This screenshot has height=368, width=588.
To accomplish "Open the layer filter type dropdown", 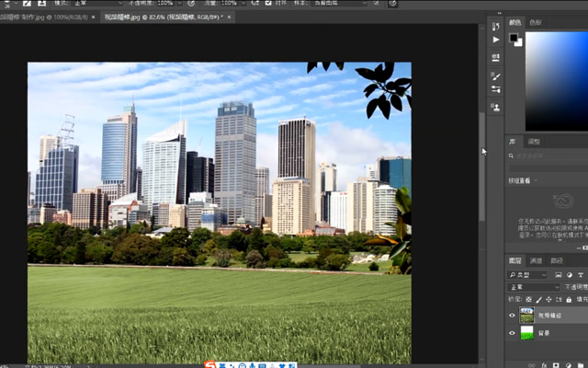I will click(533, 274).
